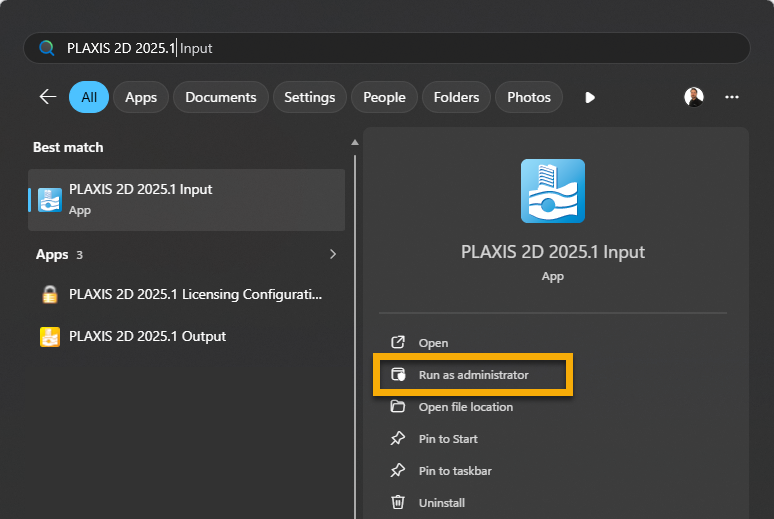Image resolution: width=774 pixels, height=519 pixels.
Task: Switch to the People filter tab
Action: (384, 97)
